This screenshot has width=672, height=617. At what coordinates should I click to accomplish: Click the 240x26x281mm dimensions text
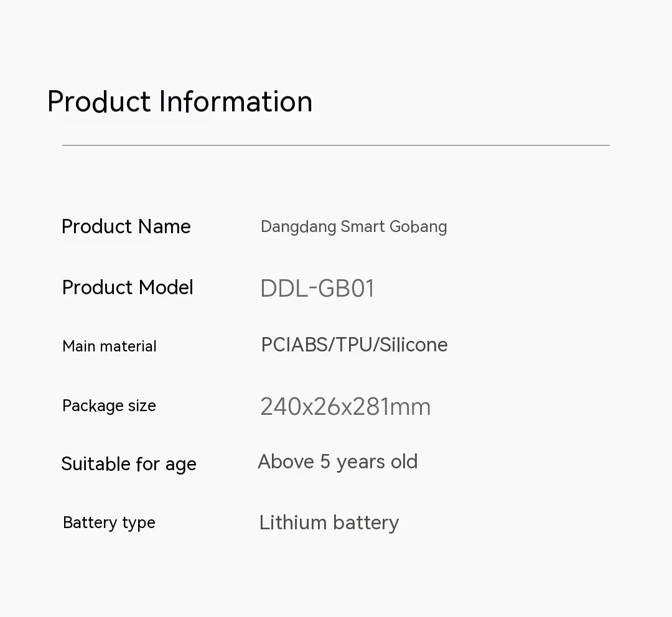tap(345, 407)
